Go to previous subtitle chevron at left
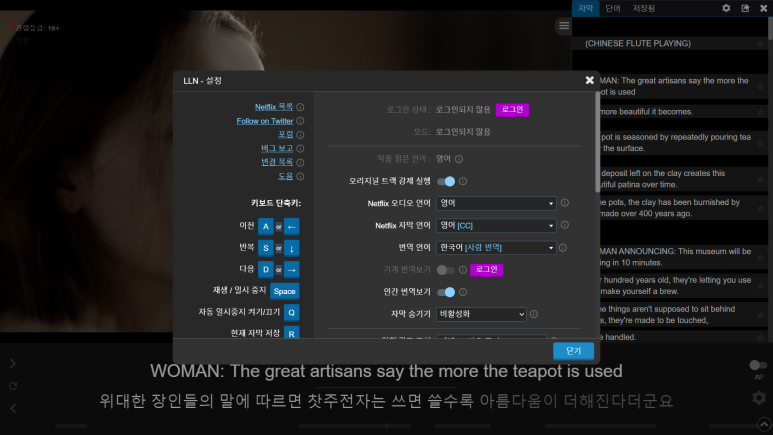Image resolution: width=773 pixels, height=435 pixels. click(x=13, y=408)
